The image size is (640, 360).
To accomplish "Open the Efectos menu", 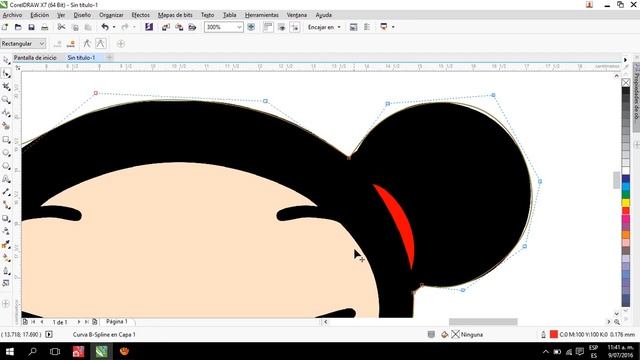I will (x=140, y=15).
